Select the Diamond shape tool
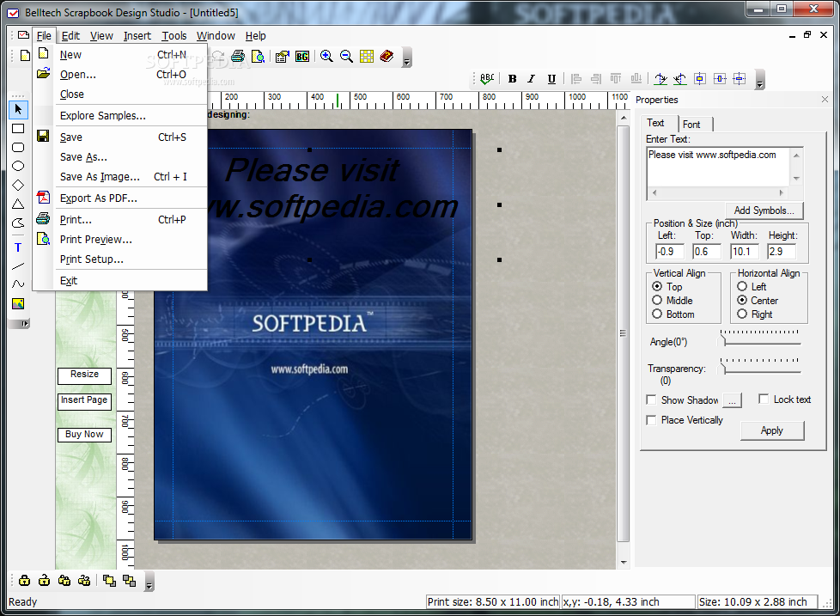 pyautogui.click(x=18, y=186)
